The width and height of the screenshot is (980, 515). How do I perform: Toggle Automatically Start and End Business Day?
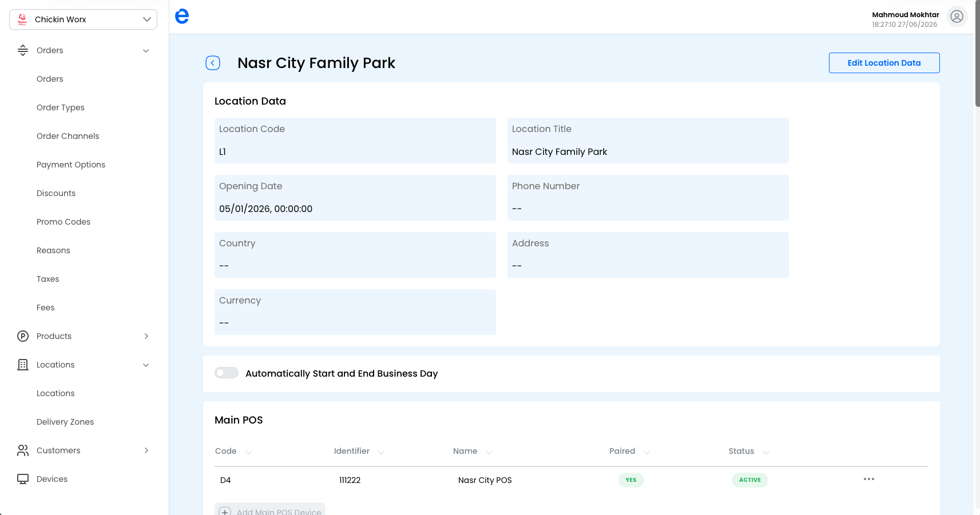227,373
